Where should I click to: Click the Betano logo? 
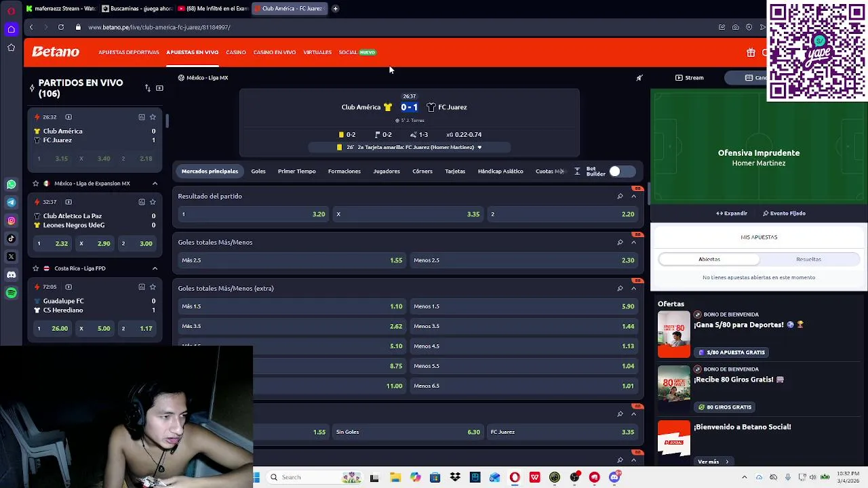56,52
